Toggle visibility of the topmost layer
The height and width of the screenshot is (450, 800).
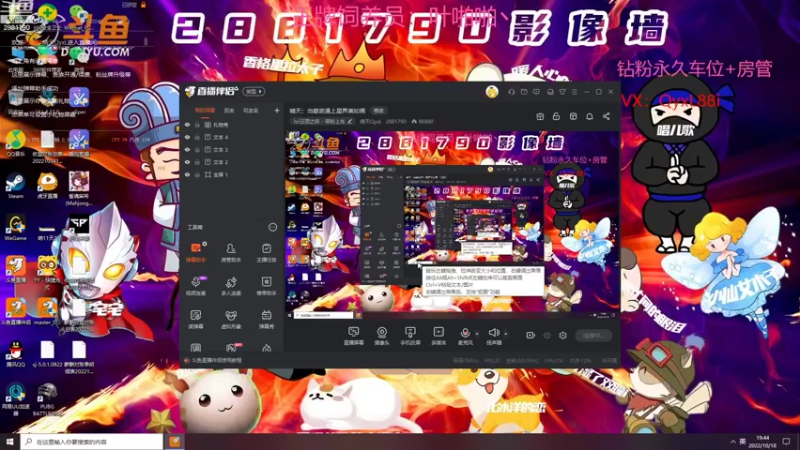tap(187, 124)
